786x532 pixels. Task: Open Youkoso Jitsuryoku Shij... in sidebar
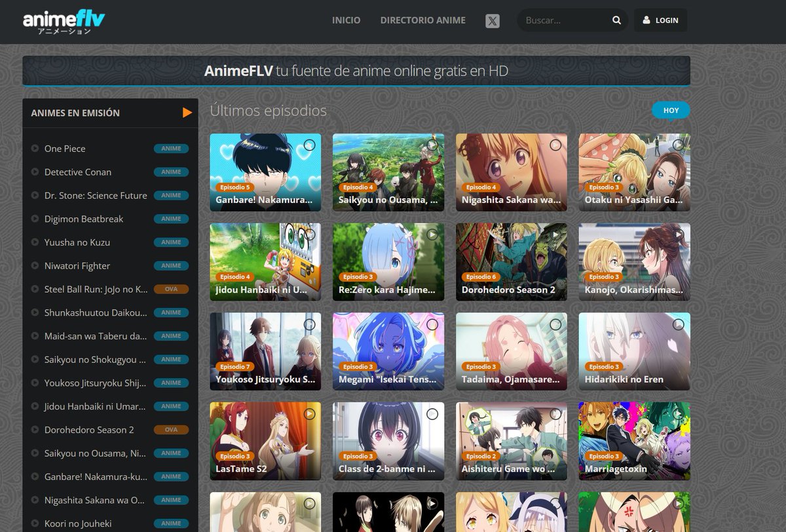point(96,383)
